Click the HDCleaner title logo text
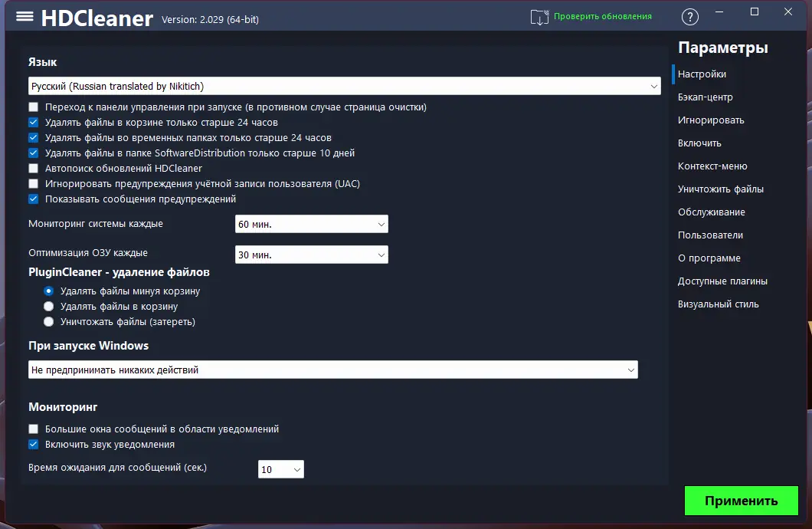 click(97, 18)
